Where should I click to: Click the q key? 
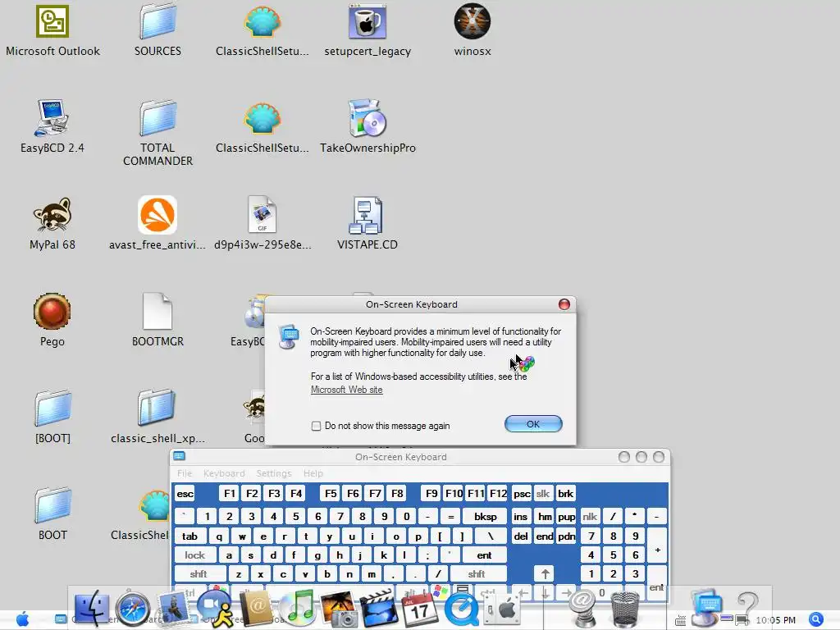[219, 536]
